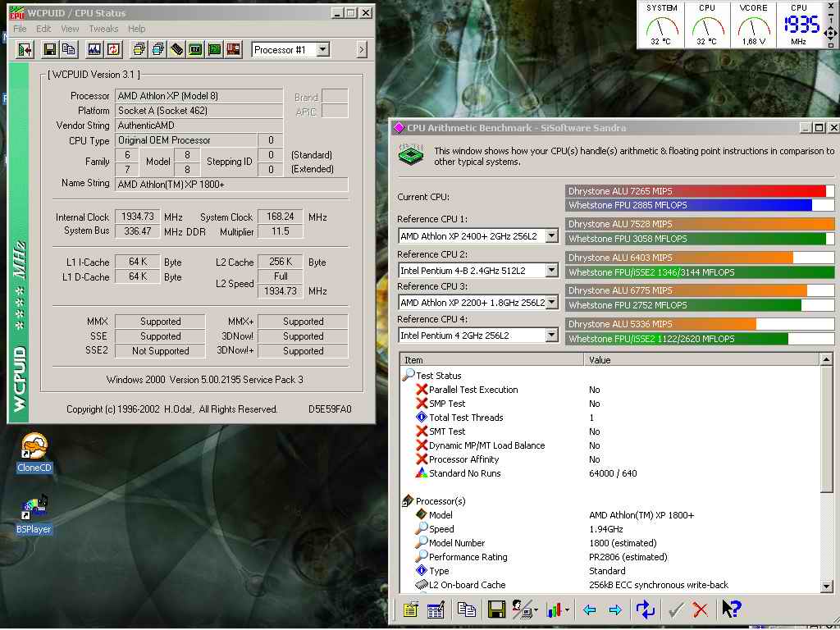Click the exit icon in WCPUID toolbar
Viewport: 840px width, 630px height.
tap(25, 50)
